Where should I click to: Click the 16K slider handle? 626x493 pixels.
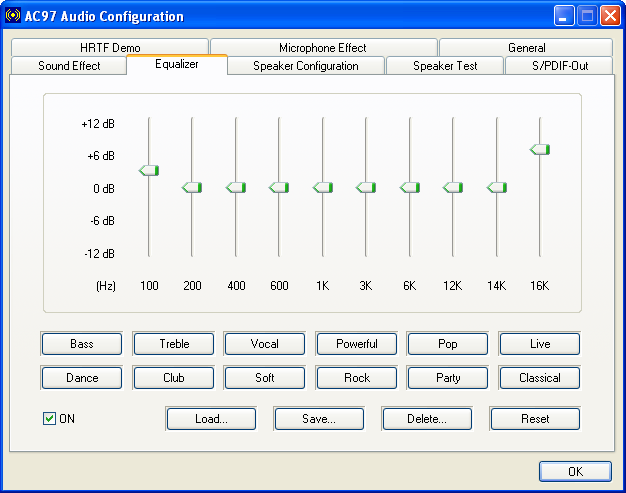540,150
